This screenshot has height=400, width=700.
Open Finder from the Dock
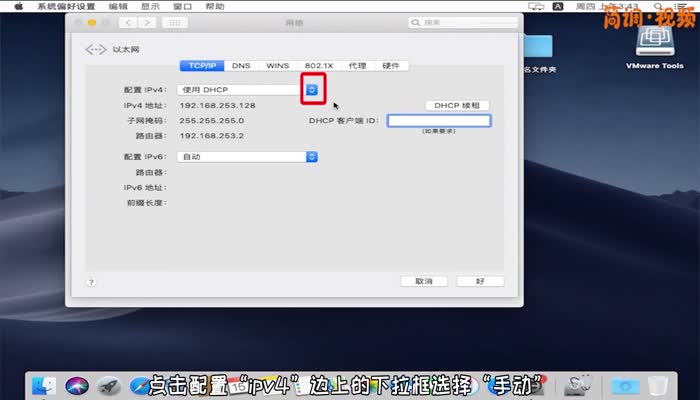pos(43,386)
